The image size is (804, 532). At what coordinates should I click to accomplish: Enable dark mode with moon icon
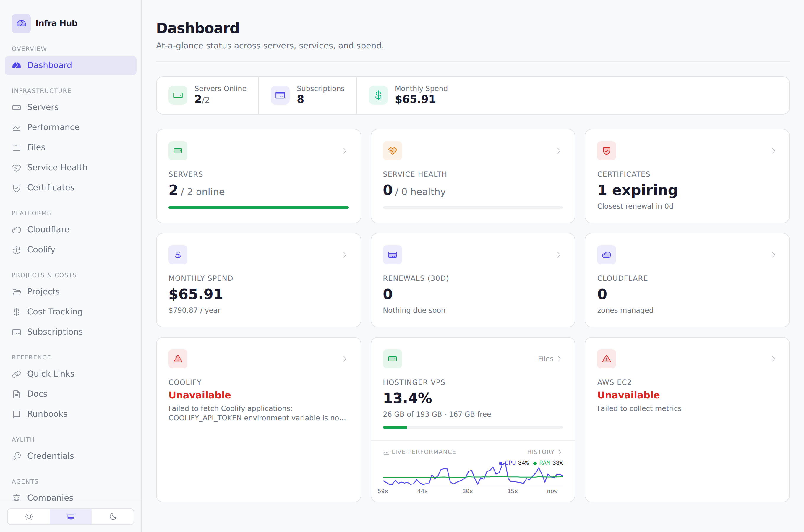click(x=113, y=517)
